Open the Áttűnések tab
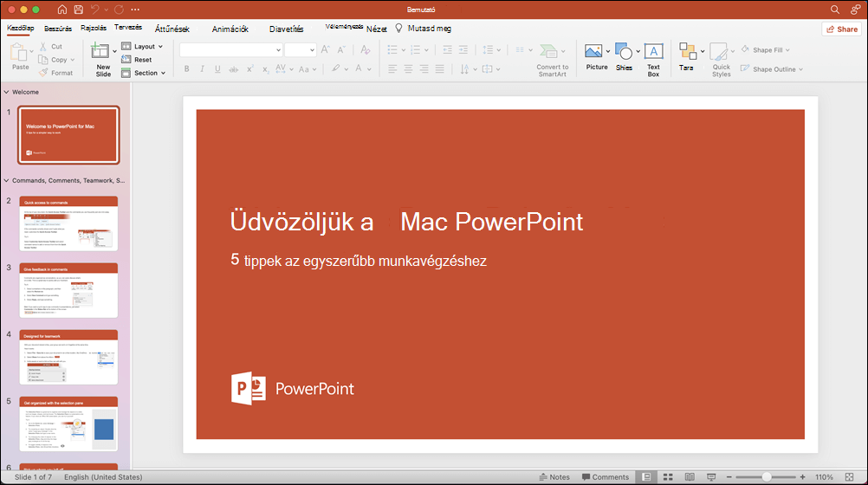The width and height of the screenshot is (868, 485). click(172, 29)
